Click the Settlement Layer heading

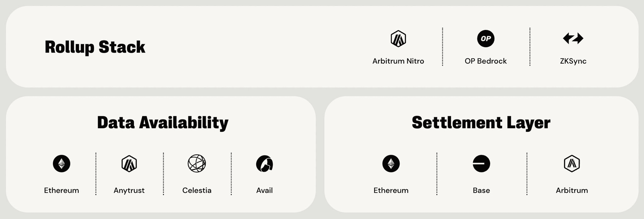click(x=481, y=123)
